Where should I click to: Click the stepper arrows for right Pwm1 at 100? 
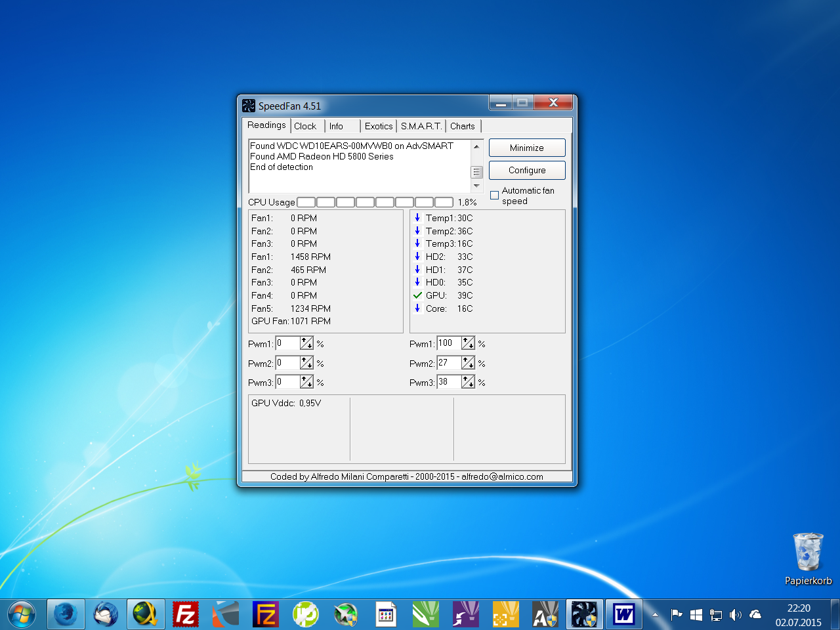pos(468,343)
